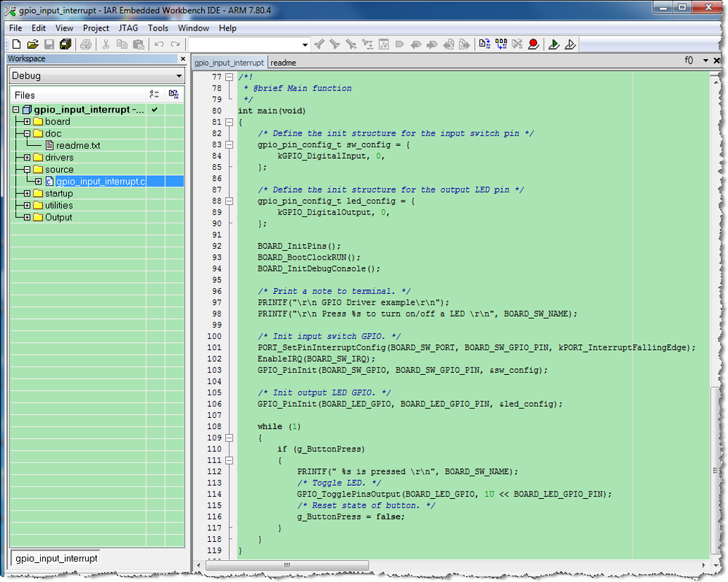Open the Tools menu
Screen dimensions: 728x582
click(x=158, y=28)
